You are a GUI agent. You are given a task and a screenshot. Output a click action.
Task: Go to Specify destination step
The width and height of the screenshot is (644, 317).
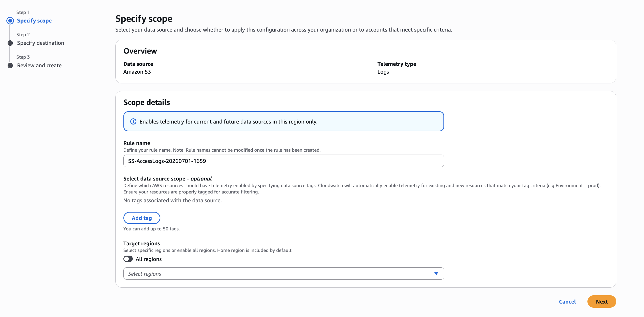(x=40, y=43)
